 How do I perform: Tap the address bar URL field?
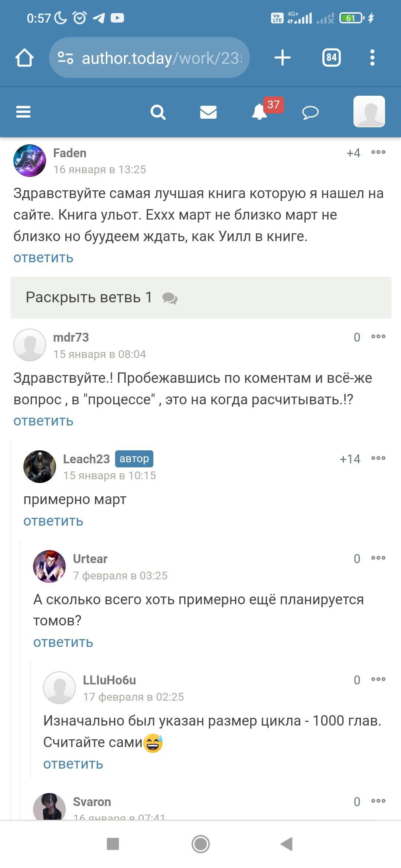pyautogui.click(x=162, y=58)
